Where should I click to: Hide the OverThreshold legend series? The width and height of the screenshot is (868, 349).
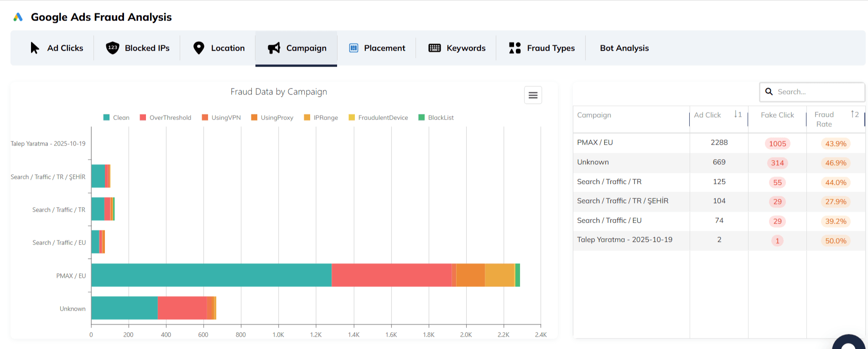click(165, 118)
